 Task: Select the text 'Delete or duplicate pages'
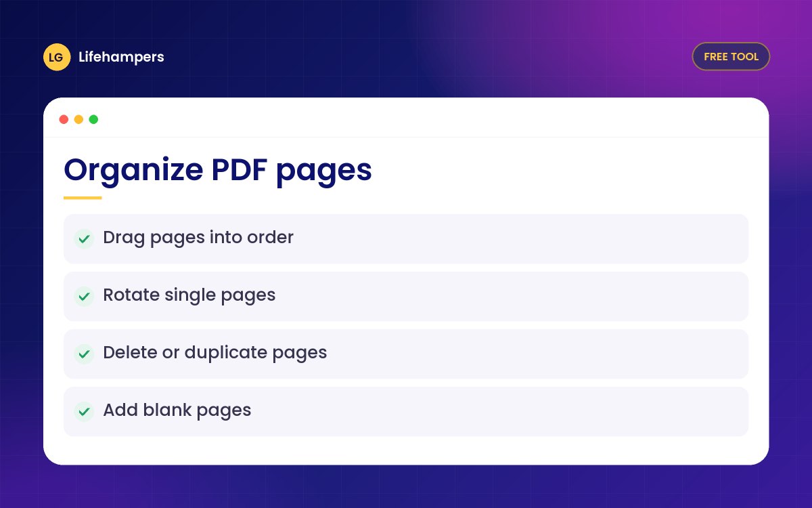point(215,353)
